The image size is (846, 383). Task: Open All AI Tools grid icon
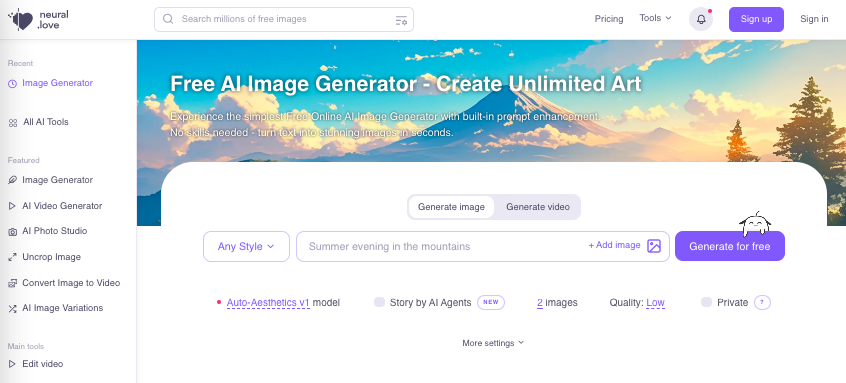pyautogui.click(x=13, y=123)
